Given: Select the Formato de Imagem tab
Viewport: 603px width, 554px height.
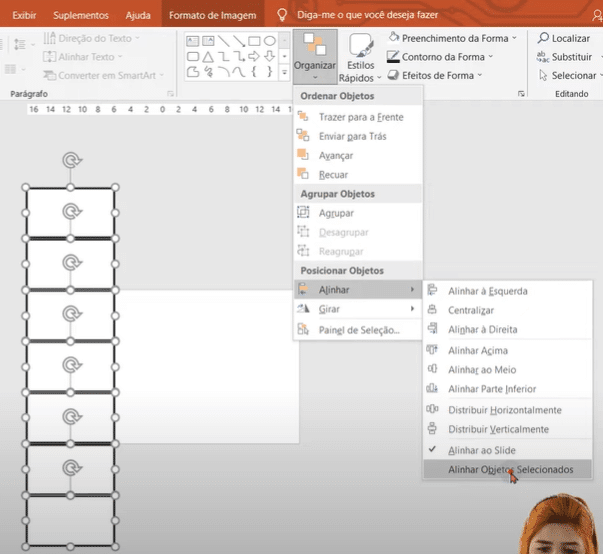Looking at the screenshot, I should [x=213, y=15].
